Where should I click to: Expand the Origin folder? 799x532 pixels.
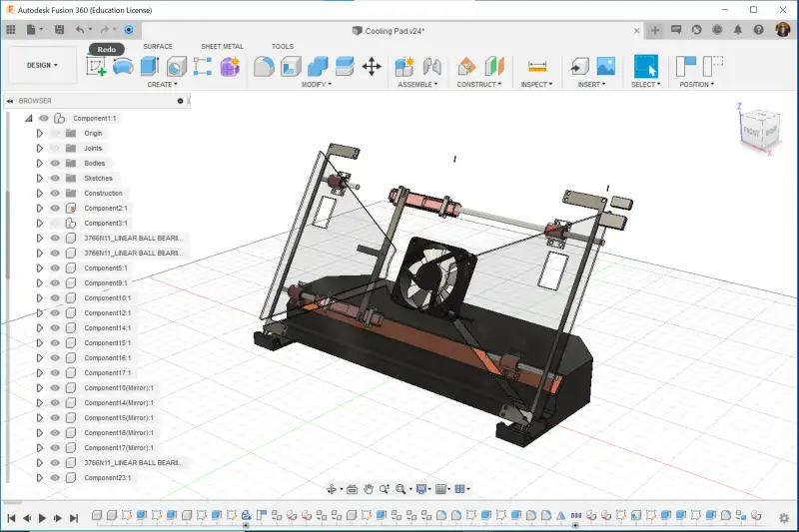pyautogui.click(x=39, y=134)
